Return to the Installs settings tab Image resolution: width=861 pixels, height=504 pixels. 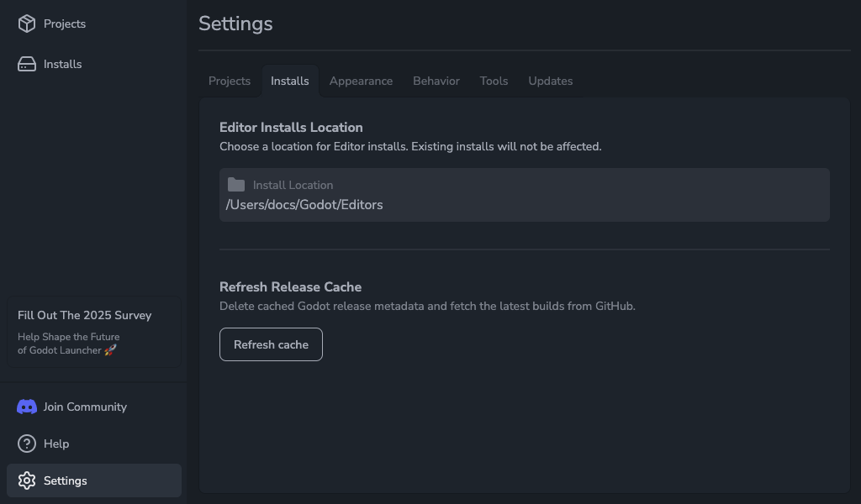289,81
